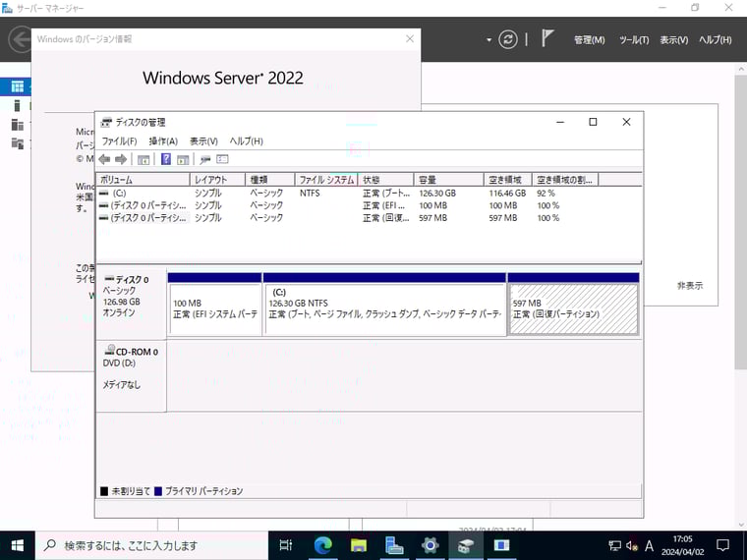Click the forward arrow in Disk Management toolbar

[121, 159]
